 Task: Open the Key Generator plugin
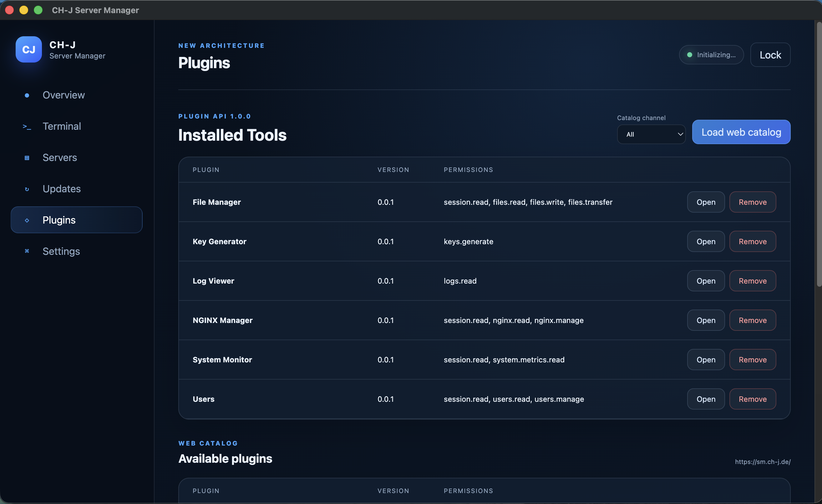(706, 241)
